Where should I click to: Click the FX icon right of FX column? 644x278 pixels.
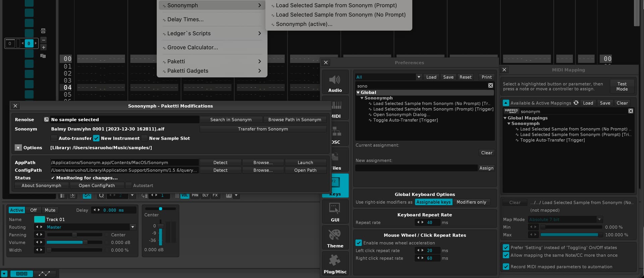(229, 195)
